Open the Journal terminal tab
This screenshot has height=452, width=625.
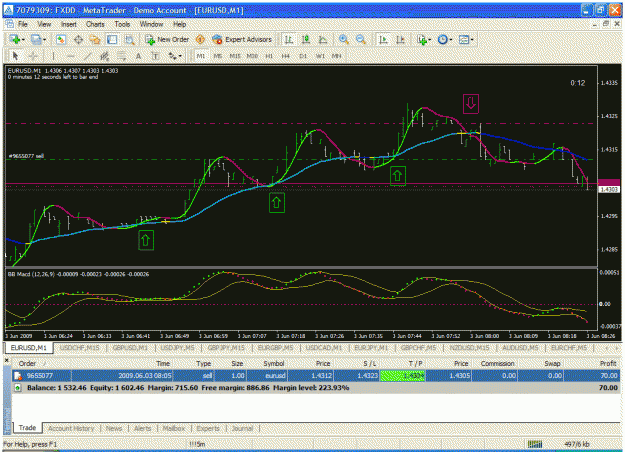[242, 428]
